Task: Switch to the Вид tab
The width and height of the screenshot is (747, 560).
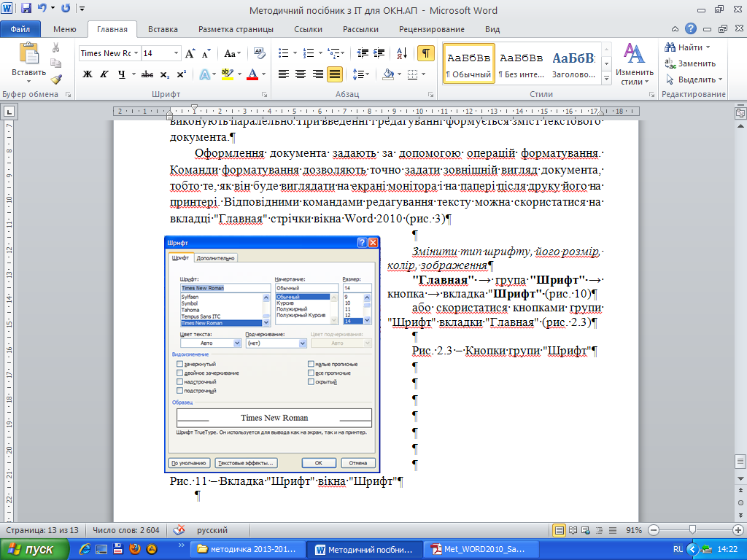Action: pos(492,29)
